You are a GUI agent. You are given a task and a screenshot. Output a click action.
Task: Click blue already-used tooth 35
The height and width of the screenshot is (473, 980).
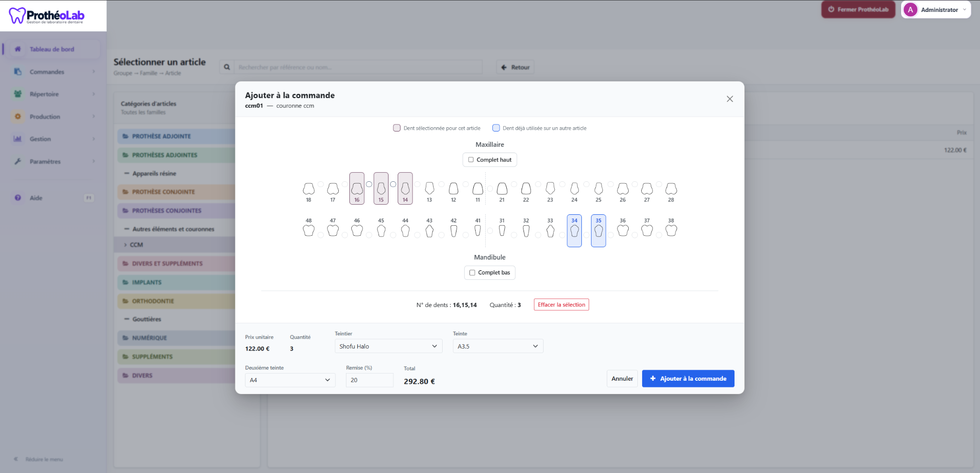click(x=599, y=231)
